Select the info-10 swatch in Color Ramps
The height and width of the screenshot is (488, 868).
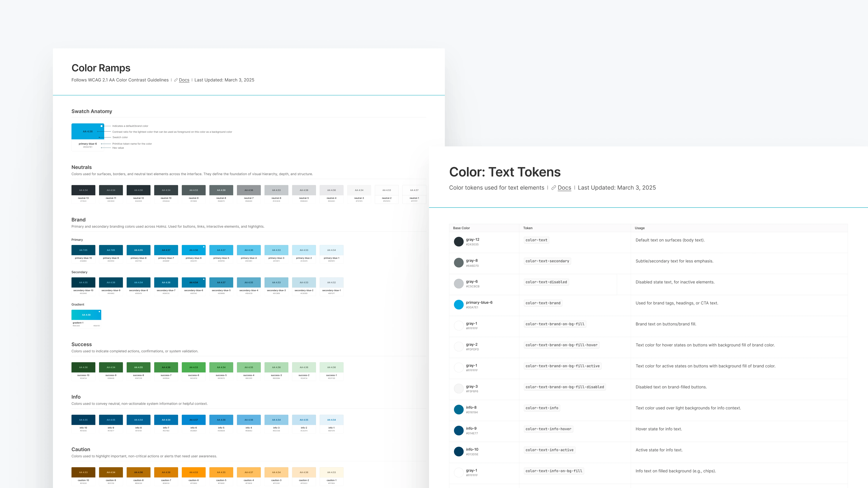click(83, 424)
